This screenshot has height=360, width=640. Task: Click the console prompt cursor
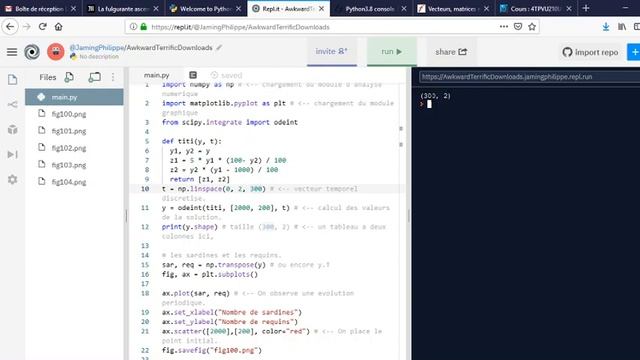[429, 104]
